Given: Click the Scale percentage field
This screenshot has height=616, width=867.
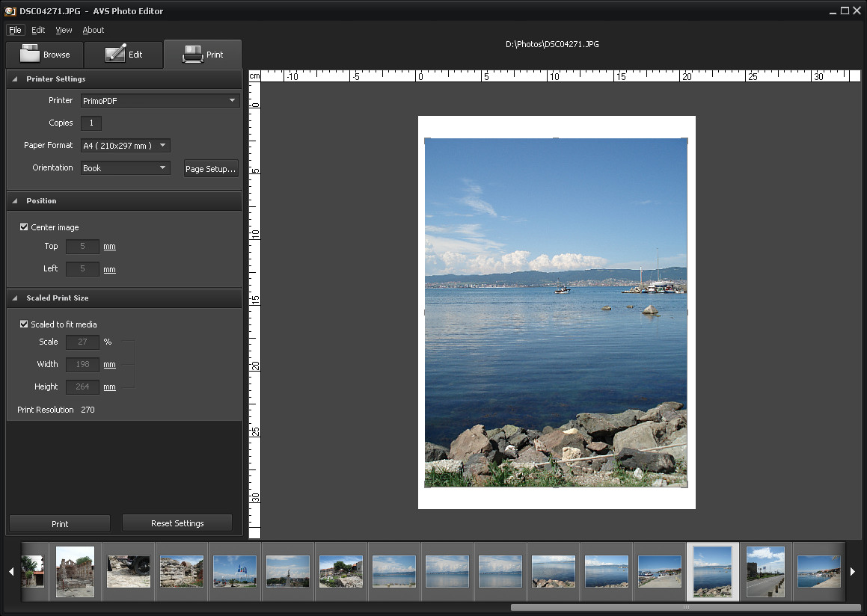Looking at the screenshot, I should click(x=82, y=342).
